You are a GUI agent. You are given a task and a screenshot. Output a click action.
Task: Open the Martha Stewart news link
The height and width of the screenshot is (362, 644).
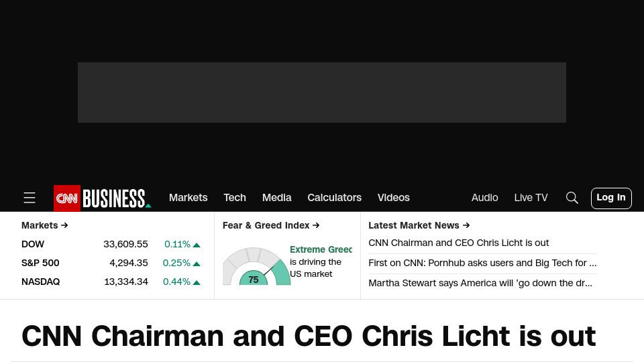coord(480,283)
